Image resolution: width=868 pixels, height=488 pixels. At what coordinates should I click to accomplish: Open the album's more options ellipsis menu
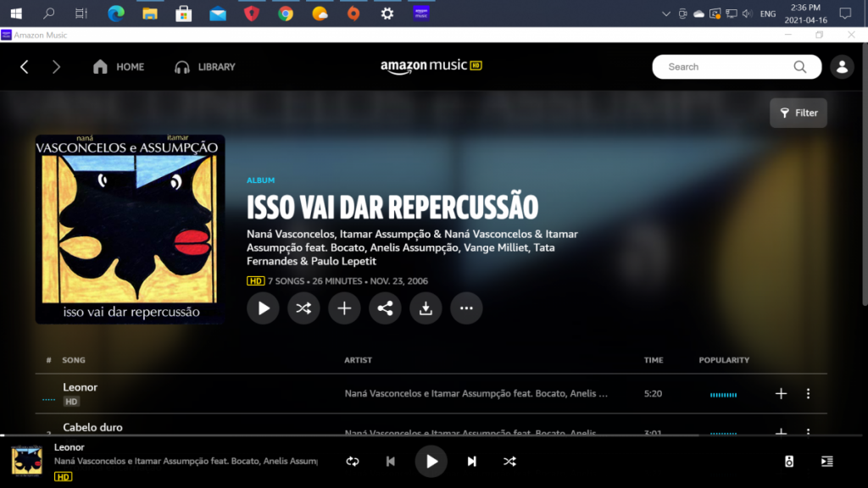click(466, 308)
